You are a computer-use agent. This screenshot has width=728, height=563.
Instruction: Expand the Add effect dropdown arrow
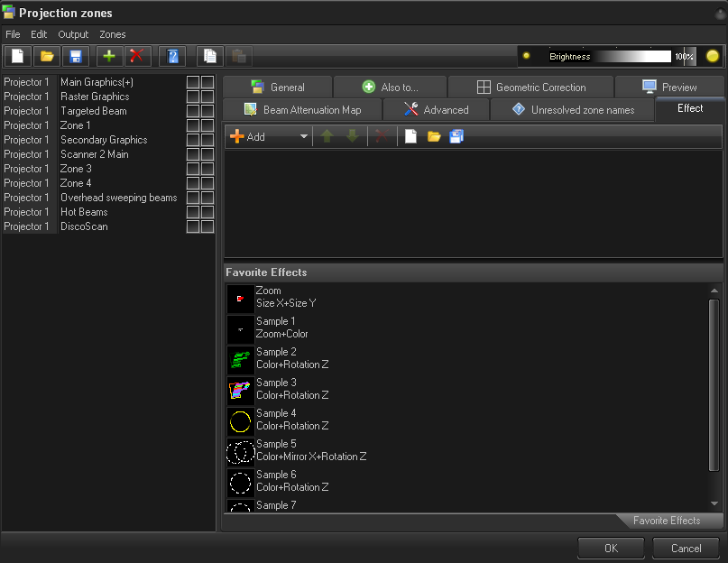(304, 136)
